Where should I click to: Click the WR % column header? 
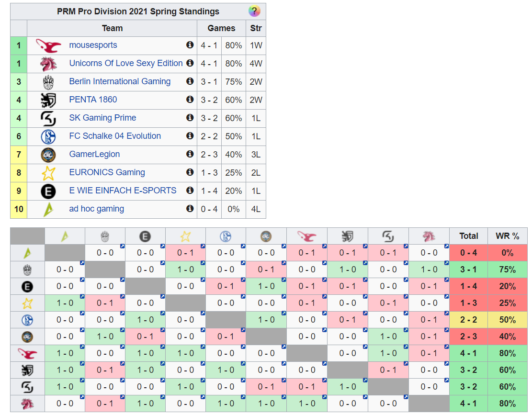(x=507, y=236)
